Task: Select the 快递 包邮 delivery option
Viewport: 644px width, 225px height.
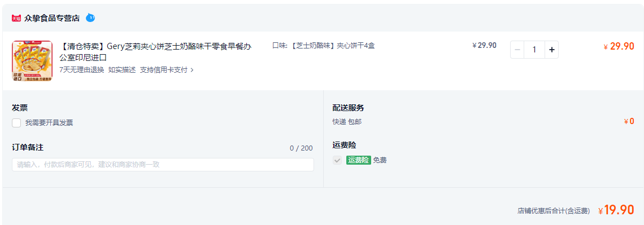Action: tap(347, 122)
